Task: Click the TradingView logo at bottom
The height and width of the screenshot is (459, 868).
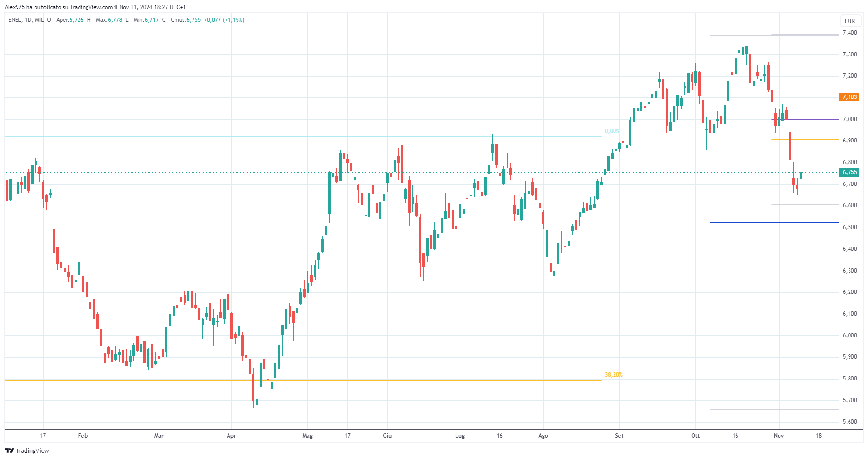Action: coord(27,450)
